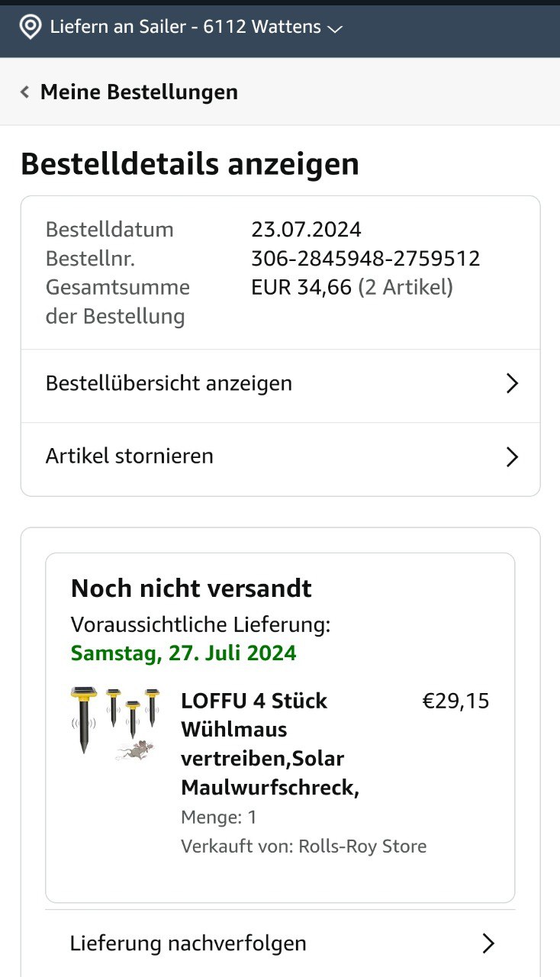Tap the location pin icon

(30, 27)
